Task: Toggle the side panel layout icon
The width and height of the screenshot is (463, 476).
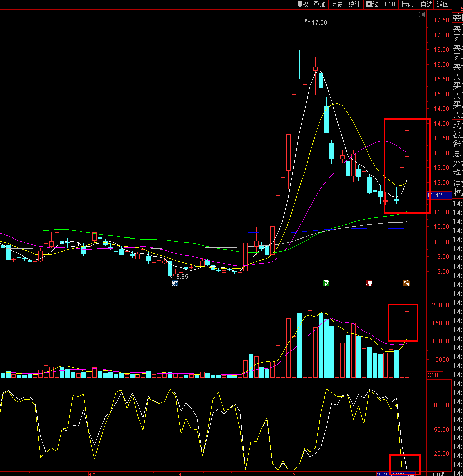Action: pyautogui.click(x=422, y=14)
